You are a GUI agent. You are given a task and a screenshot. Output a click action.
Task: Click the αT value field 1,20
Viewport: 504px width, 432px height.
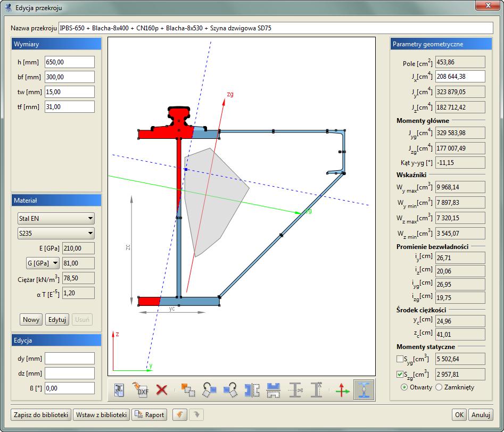click(x=78, y=293)
